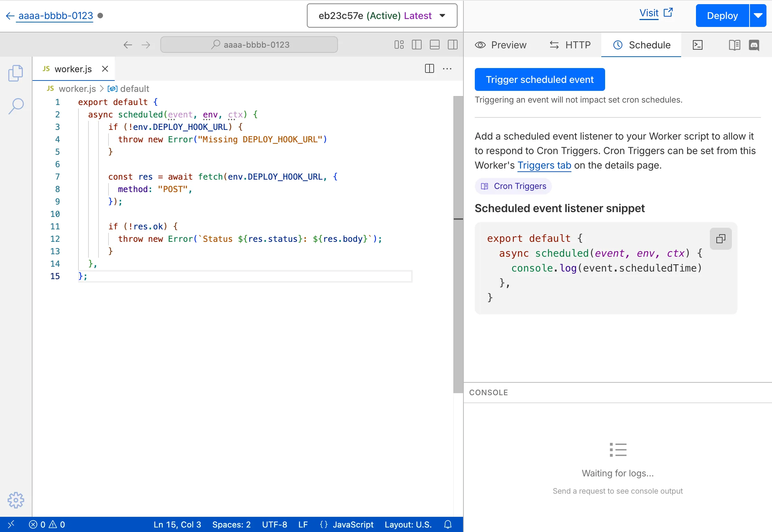Open the documentation book icon
Viewport: 772px width, 532px height.
click(734, 45)
